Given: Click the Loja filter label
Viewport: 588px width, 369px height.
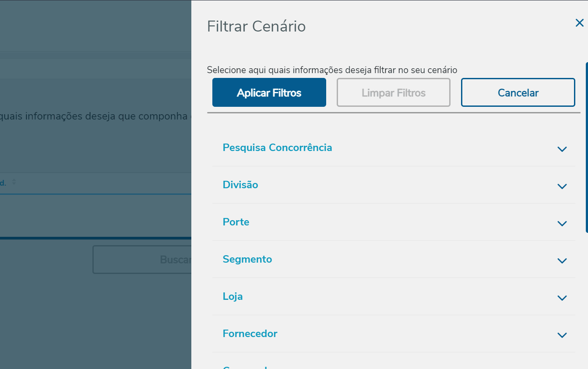Looking at the screenshot, I should click(232, 296).
